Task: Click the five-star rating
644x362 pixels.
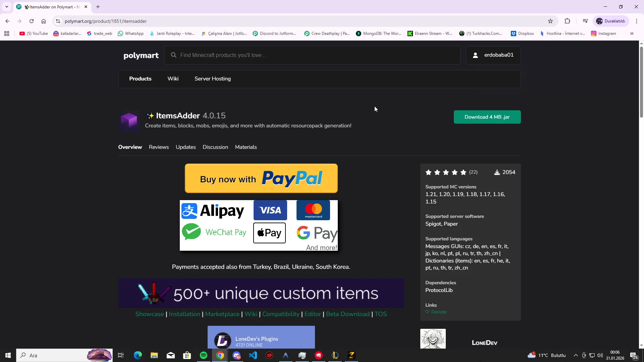Action: click(446, 172)
